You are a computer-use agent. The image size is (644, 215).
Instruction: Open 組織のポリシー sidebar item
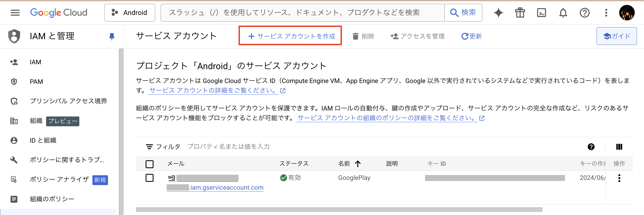pyautogui.click(x=52, y=199)
